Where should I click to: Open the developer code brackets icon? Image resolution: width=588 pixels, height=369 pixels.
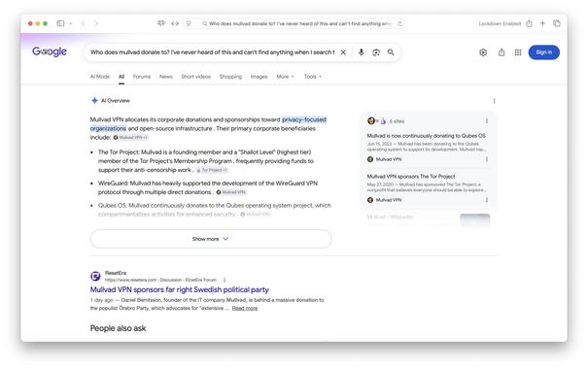(x=175, y=23)
